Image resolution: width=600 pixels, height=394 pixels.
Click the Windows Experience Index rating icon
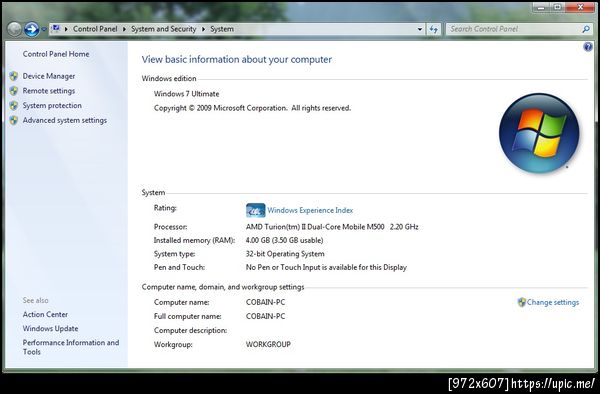(x=256, y=210)
